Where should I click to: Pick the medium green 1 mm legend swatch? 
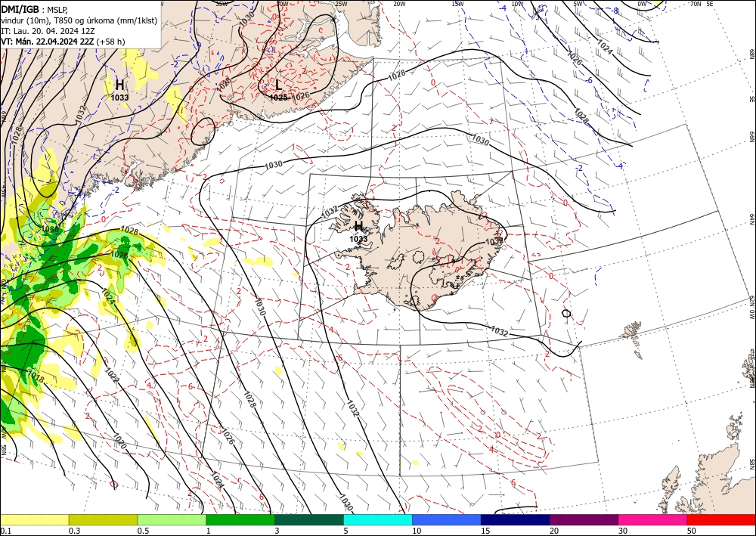(x=240, y=519)
